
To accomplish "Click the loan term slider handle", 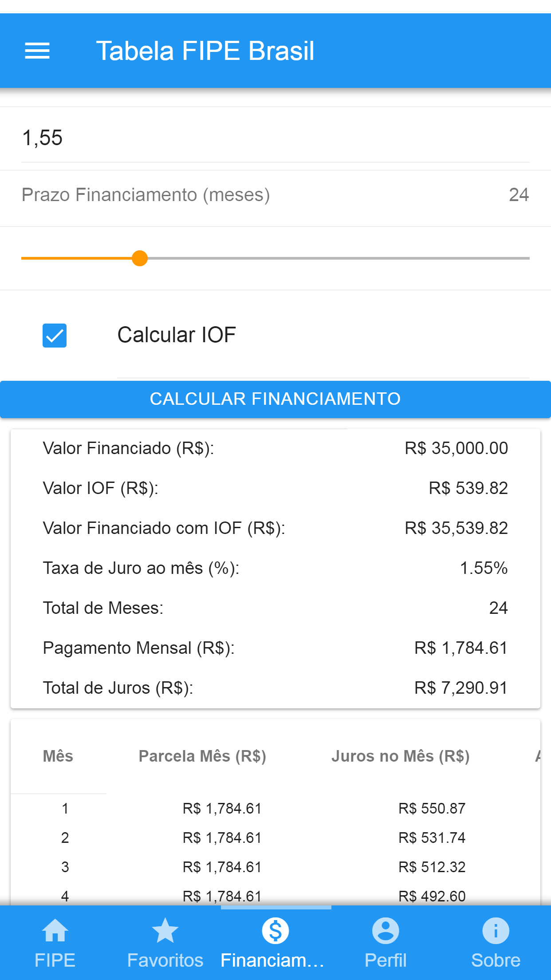I will tap(140, 258).
